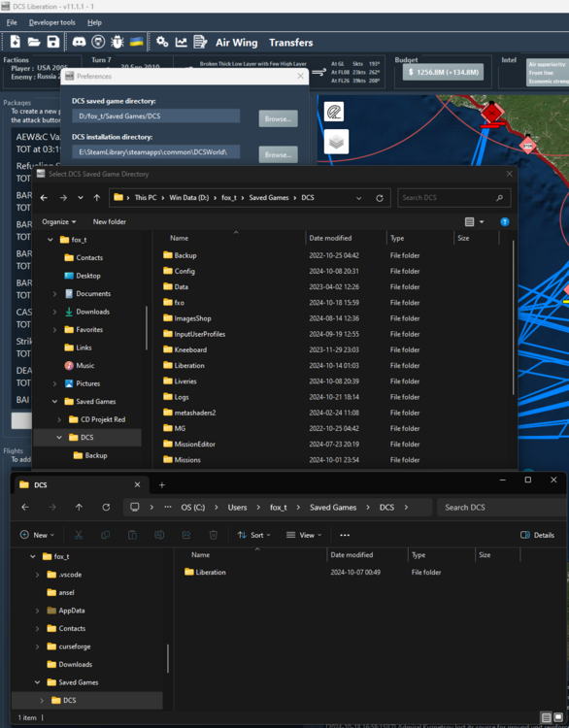The image size is (569, 728).
Task: Open the settings gears icon
Action: pos(162,43)
